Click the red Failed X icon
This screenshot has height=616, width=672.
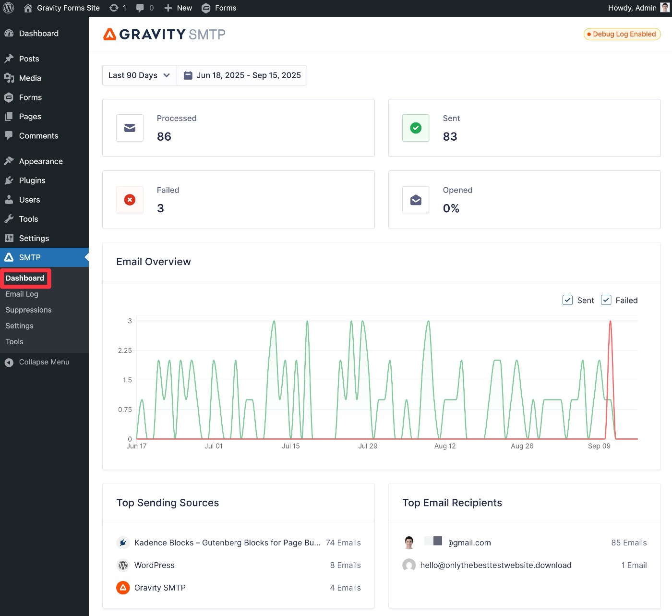point(130,200)
